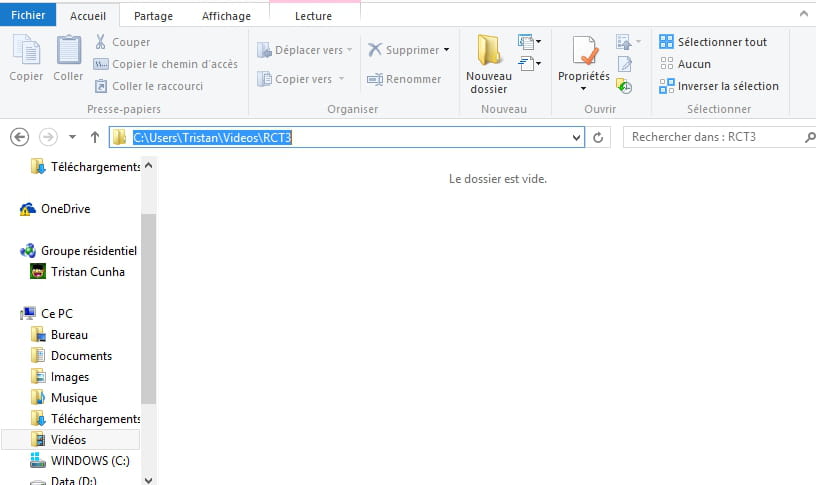Click the navigation pane scrollbar thumb
Screen dimensions: 816x485
click(148, 309)
